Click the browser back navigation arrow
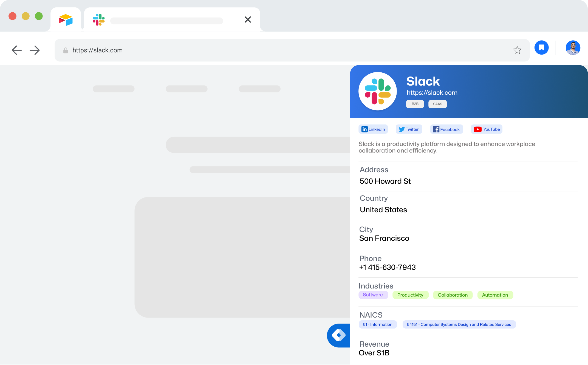588x365 pixels. 16,50
